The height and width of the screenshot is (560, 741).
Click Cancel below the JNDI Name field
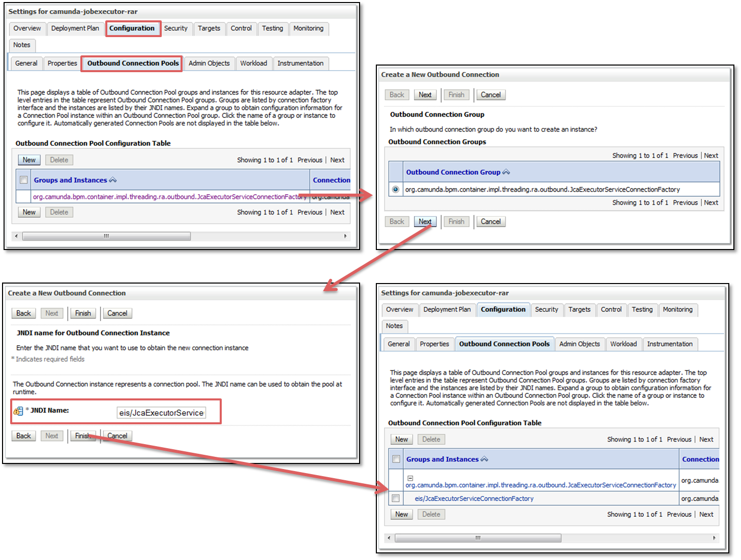tap(117, 436)
